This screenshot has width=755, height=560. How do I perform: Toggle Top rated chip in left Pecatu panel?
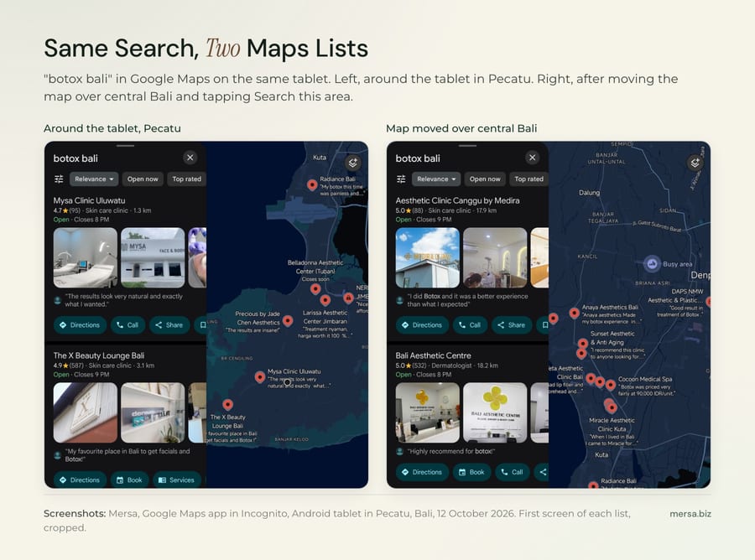[x=187, y=179]
